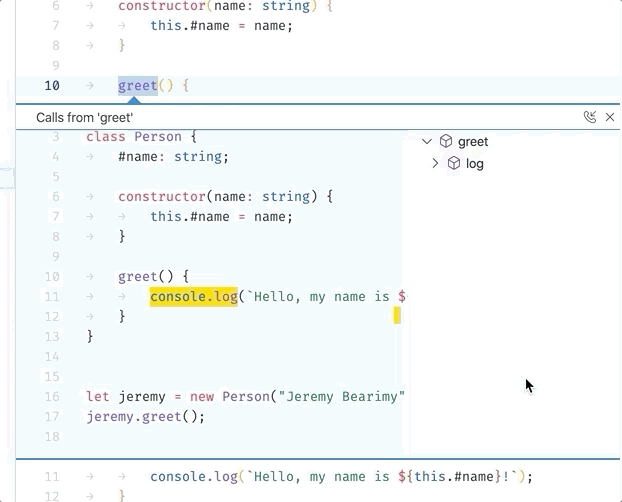Collapse the greet tree node
This screenshot has height=502, width=622.
point(427,141)
